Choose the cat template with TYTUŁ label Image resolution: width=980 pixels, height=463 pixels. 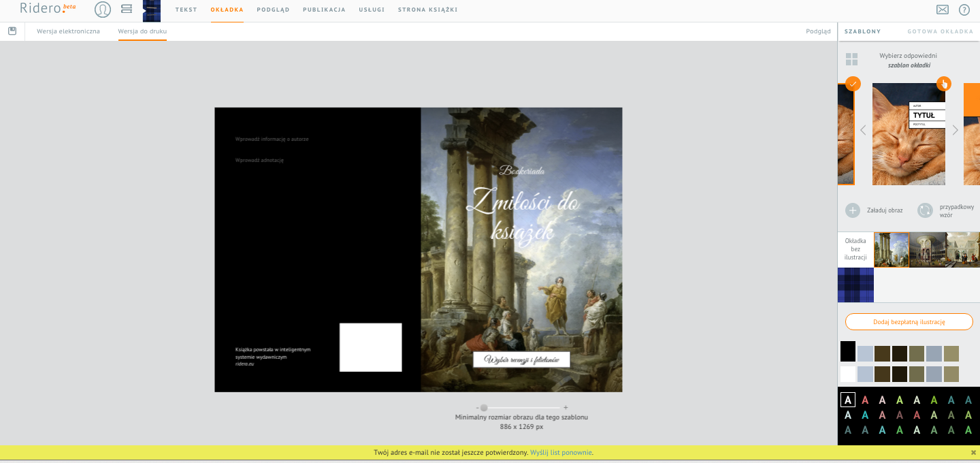click(x=909, y=134)
